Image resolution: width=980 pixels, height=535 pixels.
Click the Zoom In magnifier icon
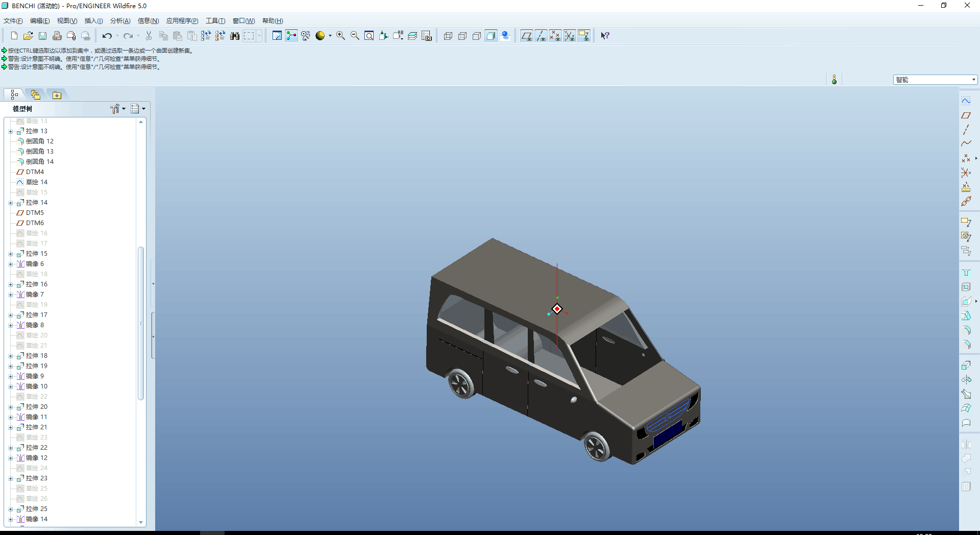pyautogui.click(x=340, y=36)
